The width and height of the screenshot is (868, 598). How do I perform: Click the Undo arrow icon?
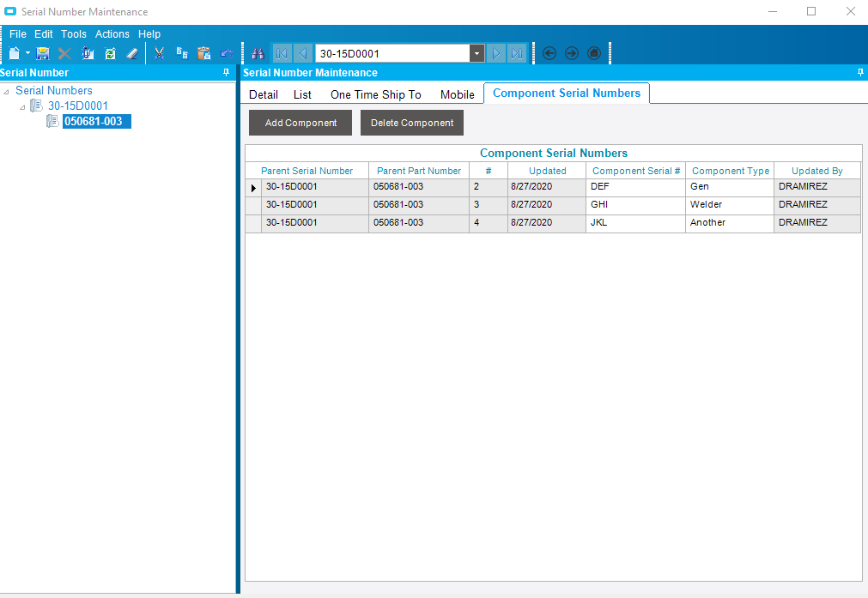pos(227,53)
